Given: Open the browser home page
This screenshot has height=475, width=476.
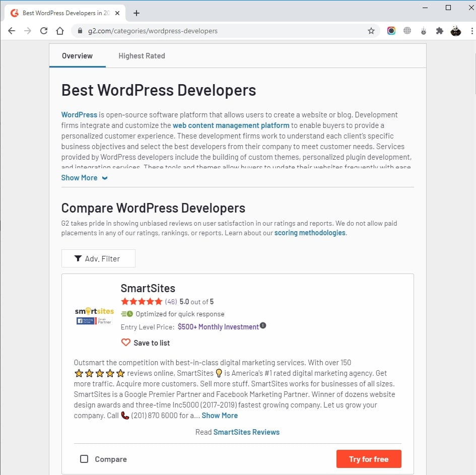Looking at the screenshot, I should click(60, 31).
